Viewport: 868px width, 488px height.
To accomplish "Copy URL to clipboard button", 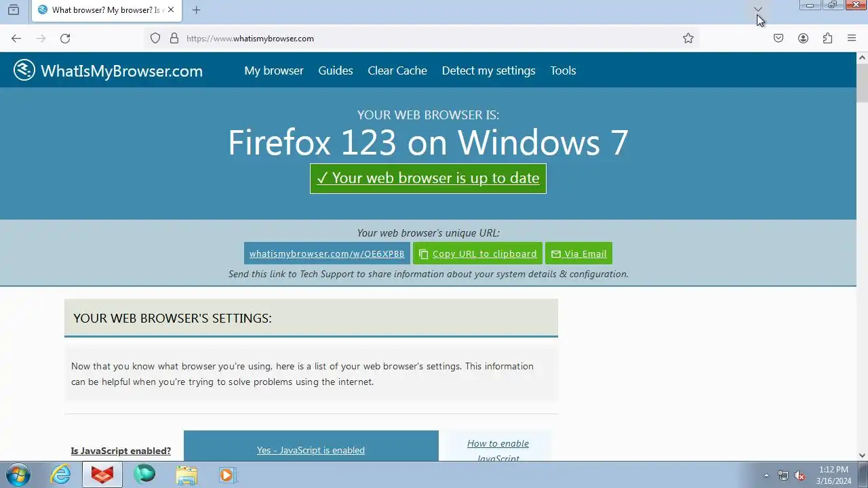I will [477, 253].
